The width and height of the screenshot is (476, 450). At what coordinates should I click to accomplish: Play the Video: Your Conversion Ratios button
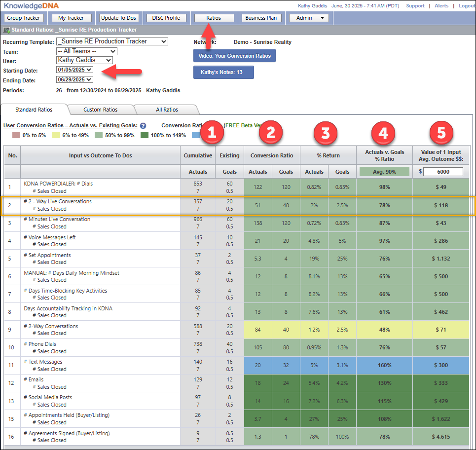click(234, 56)
